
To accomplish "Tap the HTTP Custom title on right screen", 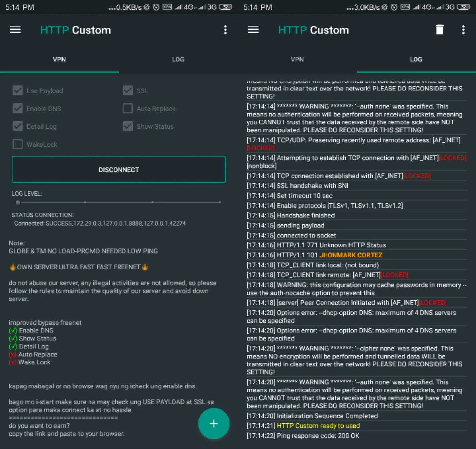I will point(313,30).
